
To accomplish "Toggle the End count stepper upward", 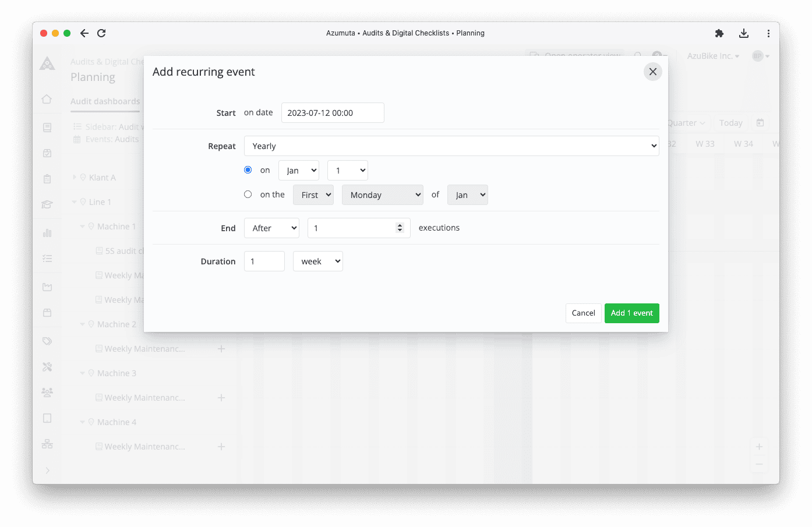I will pos(400,224).
